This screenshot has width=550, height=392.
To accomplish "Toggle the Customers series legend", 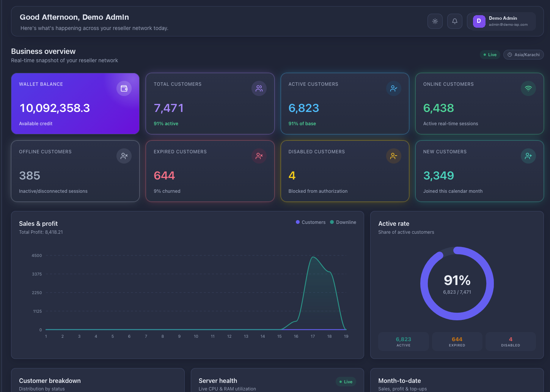I will coord(311,222).
